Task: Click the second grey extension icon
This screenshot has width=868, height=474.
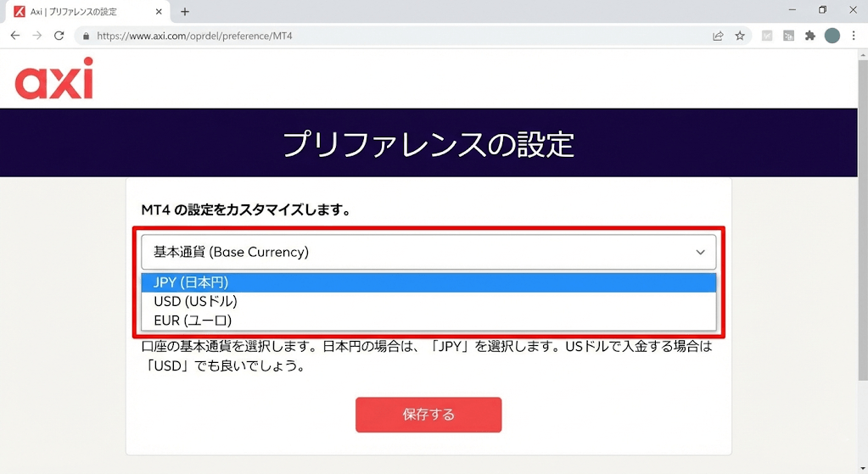Action: click(788, 36)
